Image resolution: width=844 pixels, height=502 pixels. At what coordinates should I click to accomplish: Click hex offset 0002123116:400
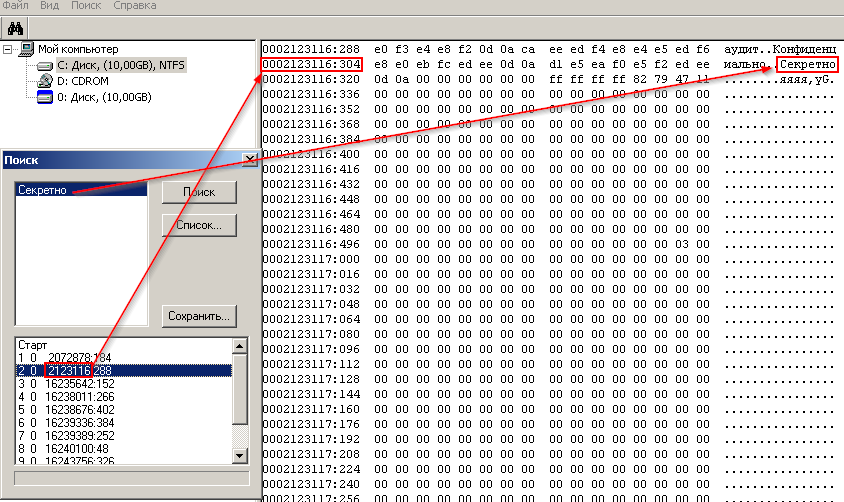[x=311, y=154]
